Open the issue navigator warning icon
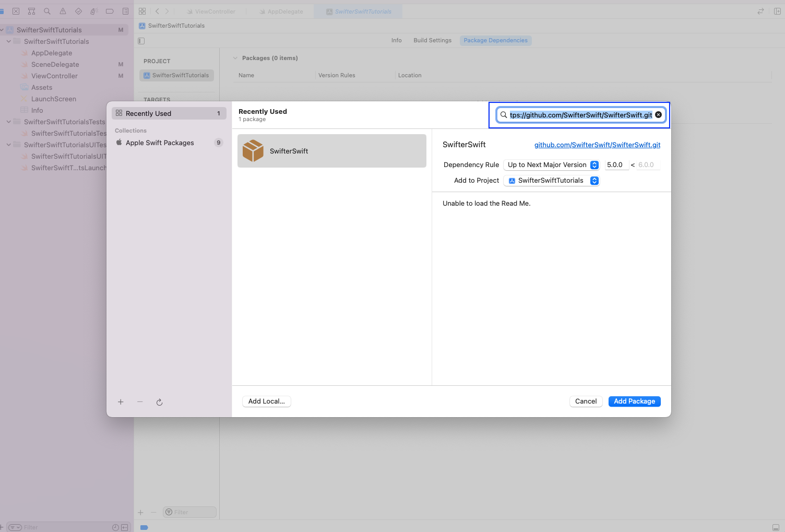The width and height of the screenshot is (785, 532). pyautogui.click(x=63, y=11)
